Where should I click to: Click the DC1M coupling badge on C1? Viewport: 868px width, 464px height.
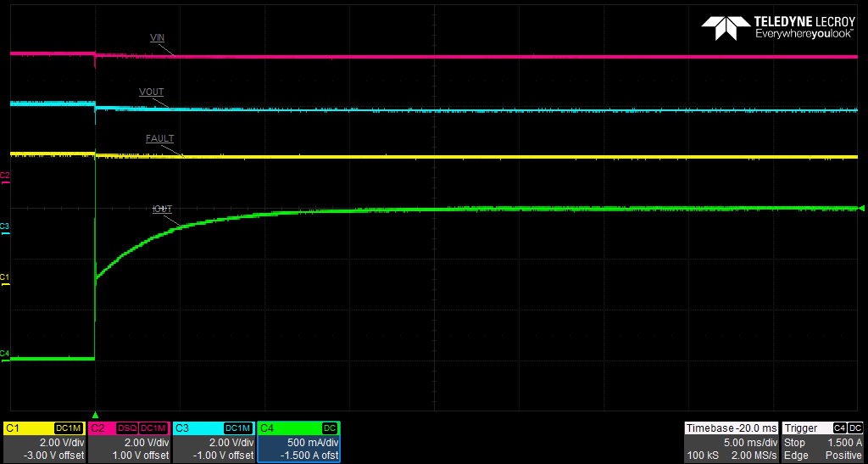point(70,428)
